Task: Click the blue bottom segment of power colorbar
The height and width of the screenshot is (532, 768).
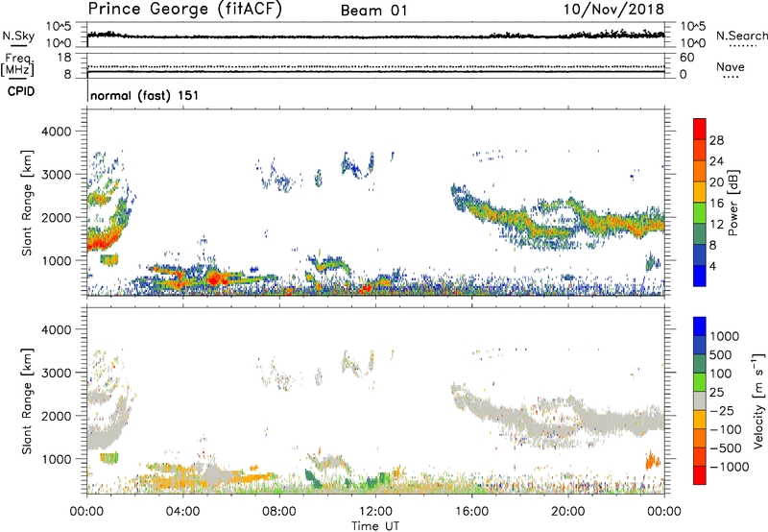Action: [700, 276]
